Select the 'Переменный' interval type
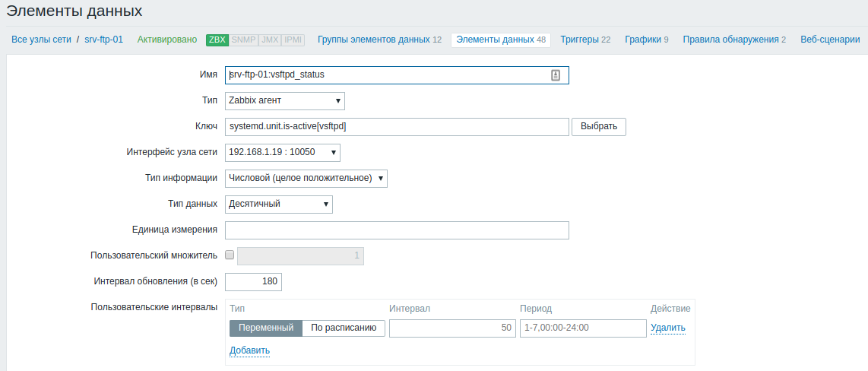Viewport: 868px width, 371px height. [266, 328]
